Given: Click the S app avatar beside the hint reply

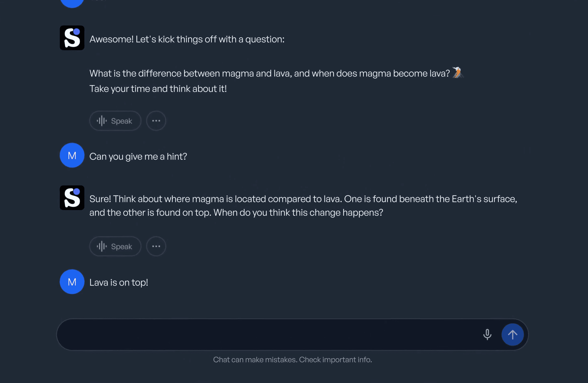Looking at the screenshot, I should point(72,198).
